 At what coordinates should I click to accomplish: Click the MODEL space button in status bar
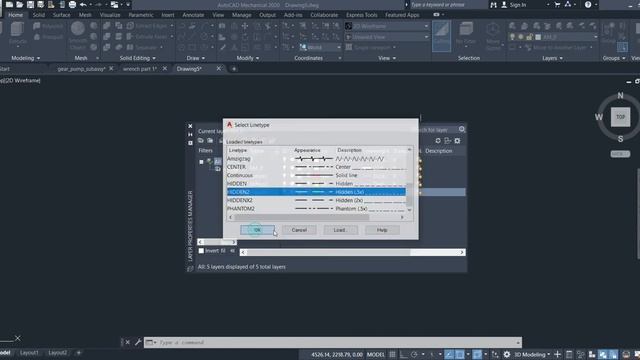point(376,354)
